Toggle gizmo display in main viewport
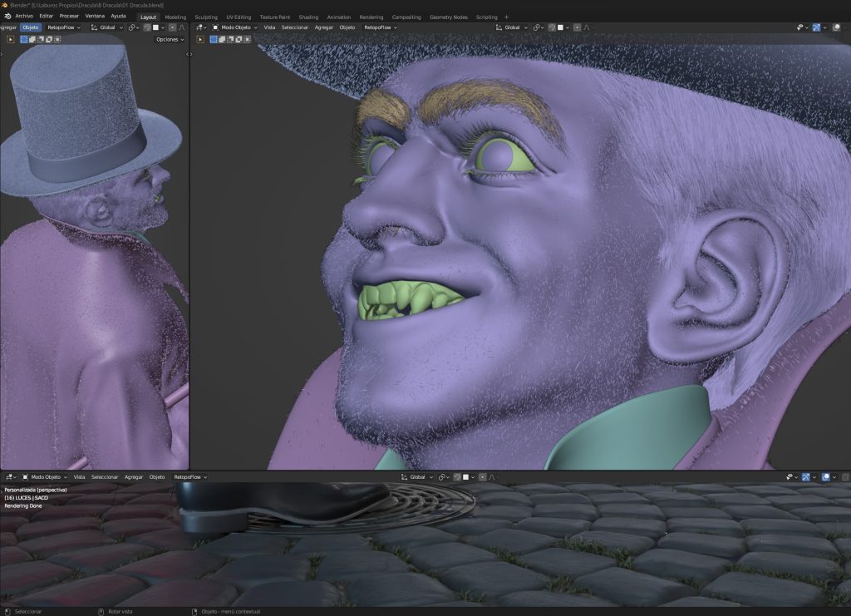 pos(817,27)
